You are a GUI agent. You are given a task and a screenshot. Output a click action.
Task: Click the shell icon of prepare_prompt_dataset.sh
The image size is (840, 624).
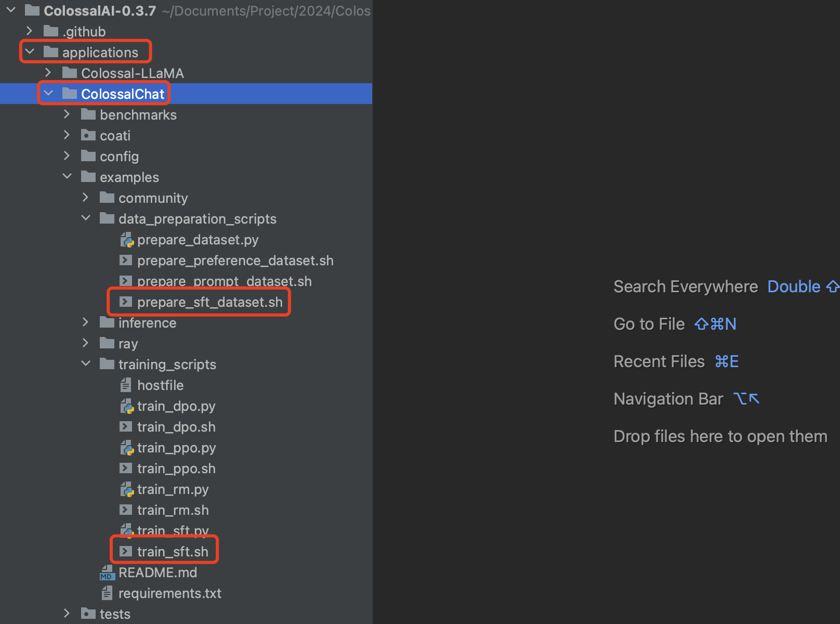coord(126,280)
